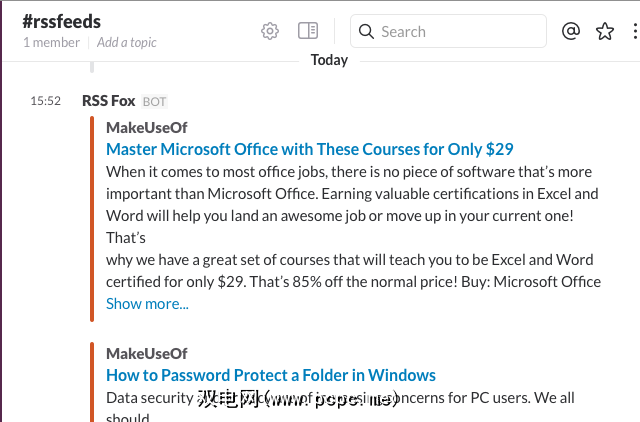640x422 pixels.
Task: Click the "Today" date divider
Action: point(329,60)
